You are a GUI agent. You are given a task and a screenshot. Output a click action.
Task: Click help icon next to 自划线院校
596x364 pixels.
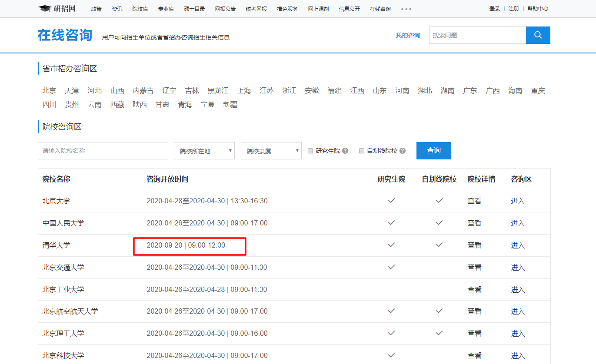tap(403, 151)
